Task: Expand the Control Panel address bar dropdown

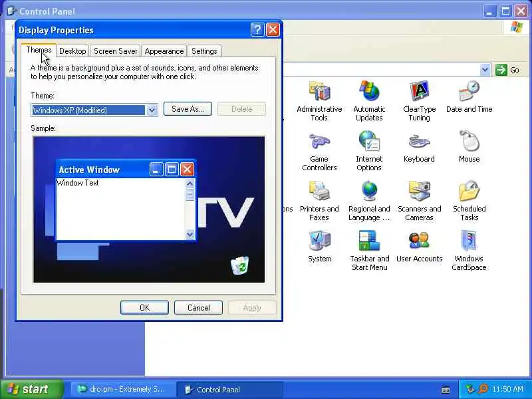Action: (485, 70)
